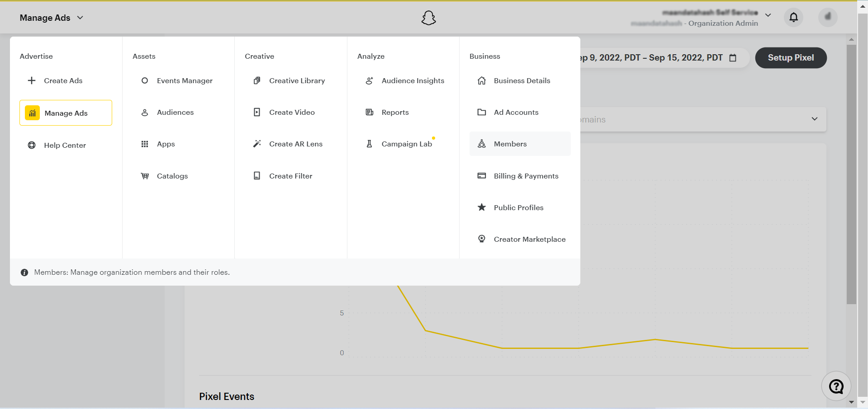Image resolution: width=868 pixels, height=409 pixels.
Task: Click the Ad Accounts folder icon
Action: [x=482, y=112]
